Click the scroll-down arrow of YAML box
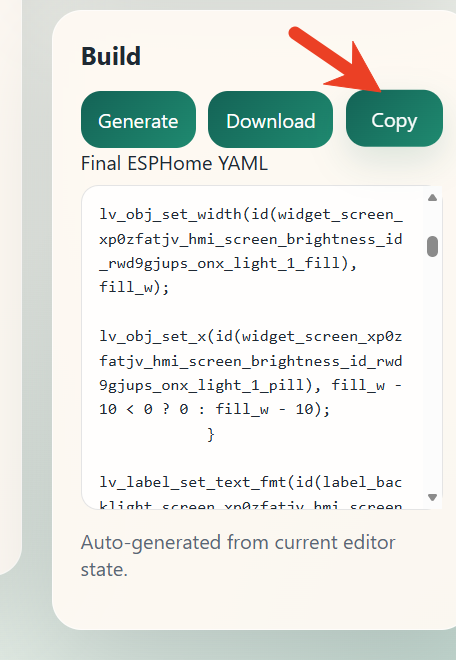 click(x=432, y=497)
